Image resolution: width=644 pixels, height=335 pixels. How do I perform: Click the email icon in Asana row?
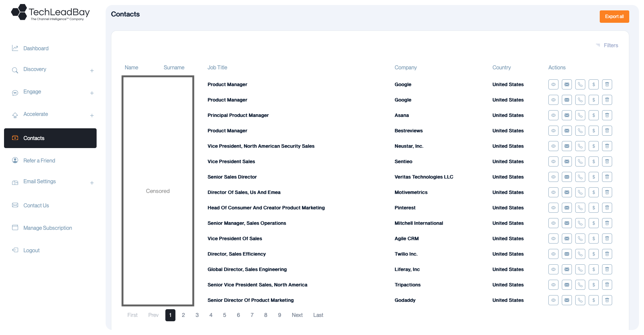567,115
